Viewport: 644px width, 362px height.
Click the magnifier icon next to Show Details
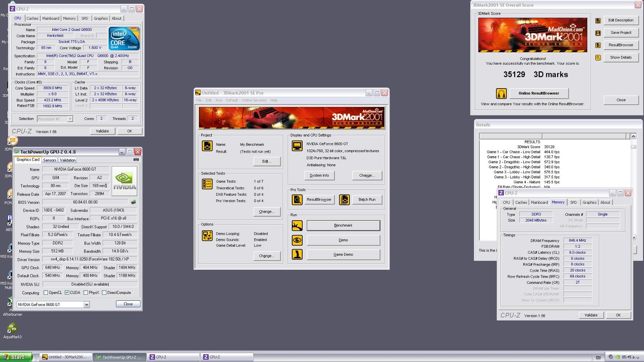tap(598, 58)
